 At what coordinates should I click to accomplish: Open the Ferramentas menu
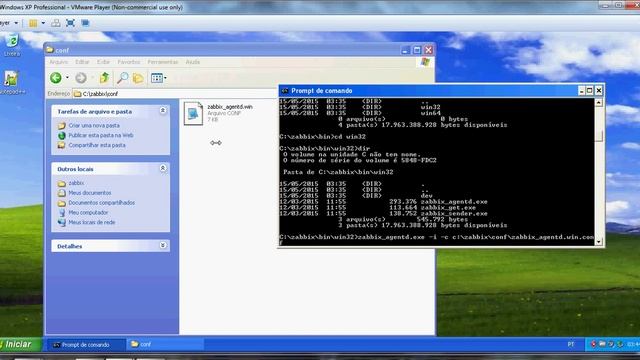pos(163,62)
